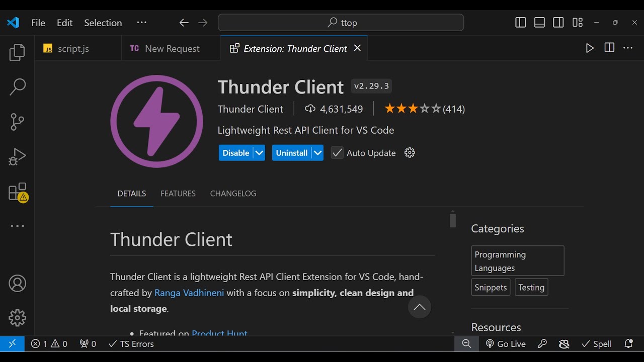Start Go Live server
This screenshot has width=644, height=362.
pyautogui.click(x=506, y=344)
